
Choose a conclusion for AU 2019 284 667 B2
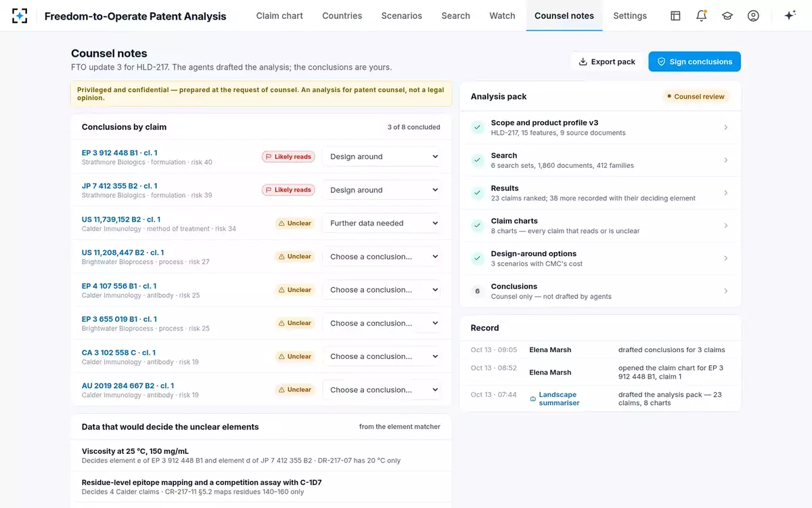coord(382,389)
